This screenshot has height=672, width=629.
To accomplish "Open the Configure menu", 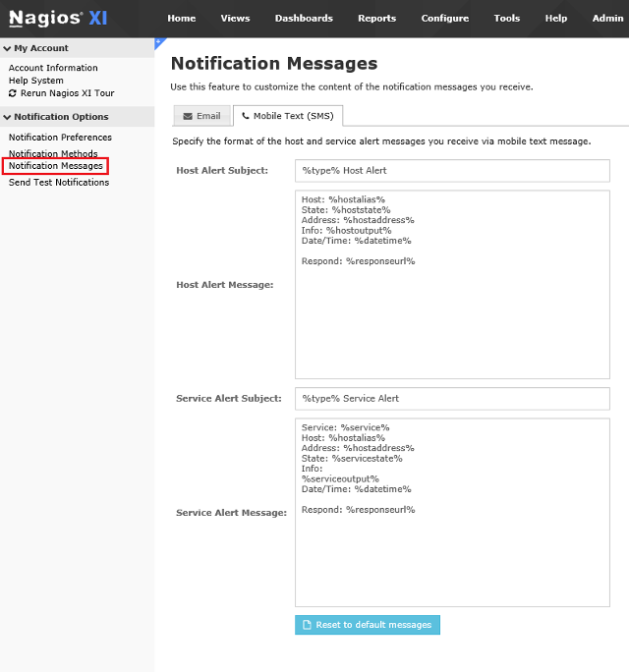I will pyautogui.click(x=444, y=19).
